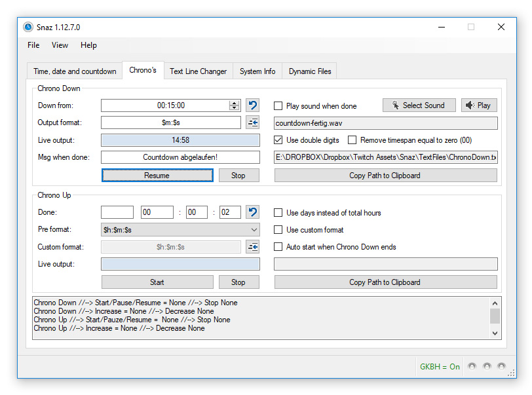This screenshot has width=532, height=395.
Task: Decrease the Down from time with the down spinner
Action: click(x=234, y=108)
